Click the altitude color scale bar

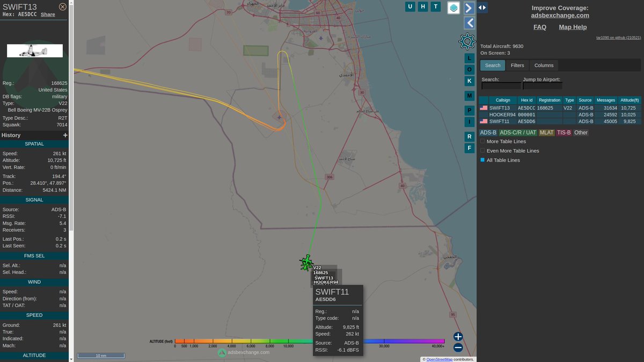(310, 341)
